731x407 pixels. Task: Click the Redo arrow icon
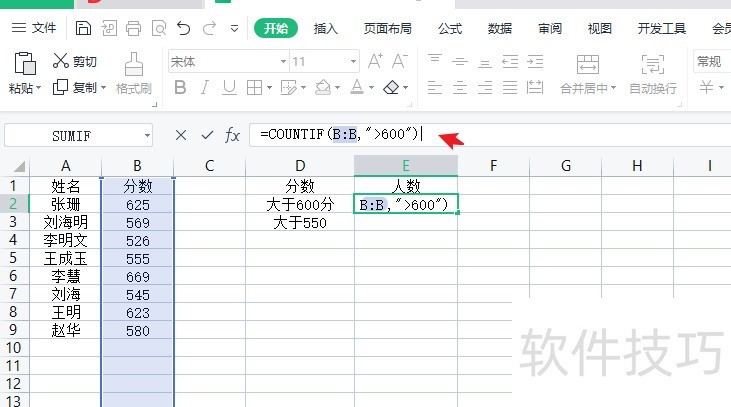(209, 28)
